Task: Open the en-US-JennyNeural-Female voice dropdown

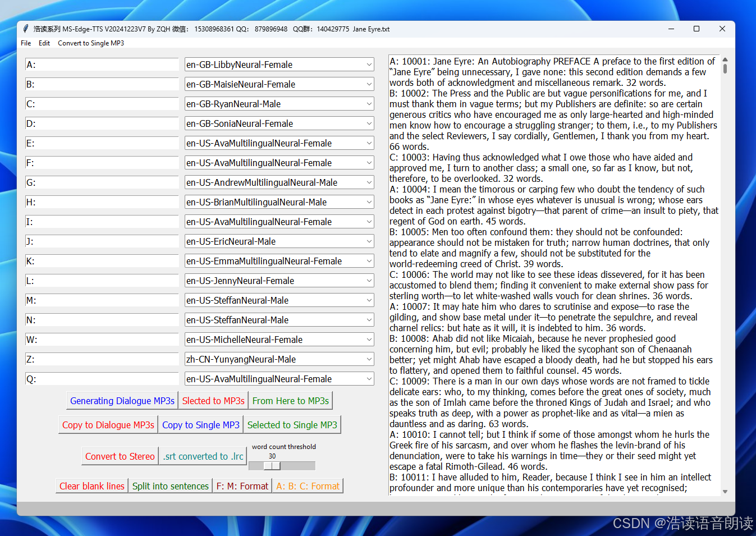Action: (280, 281)
